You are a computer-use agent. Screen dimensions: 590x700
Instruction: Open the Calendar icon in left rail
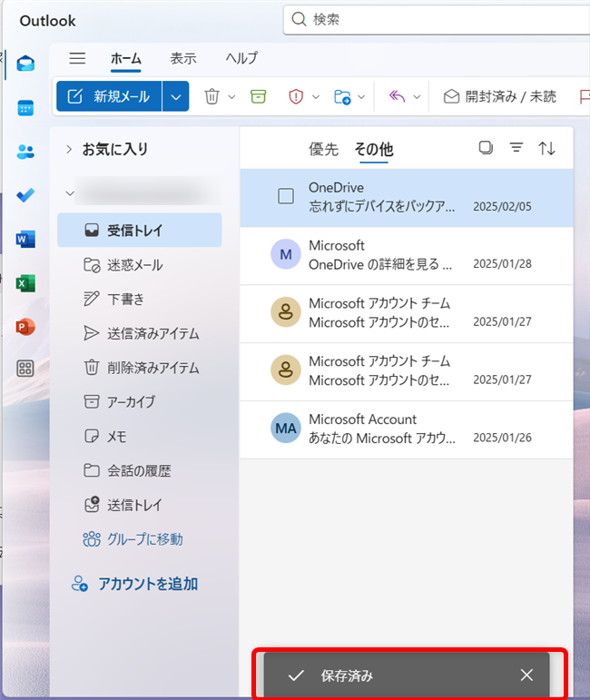(25, 109)
